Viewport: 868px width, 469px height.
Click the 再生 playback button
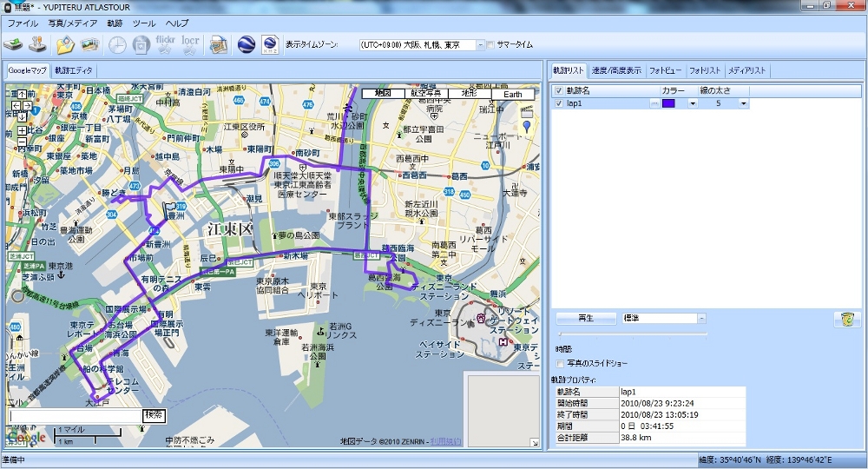point(585,319)
